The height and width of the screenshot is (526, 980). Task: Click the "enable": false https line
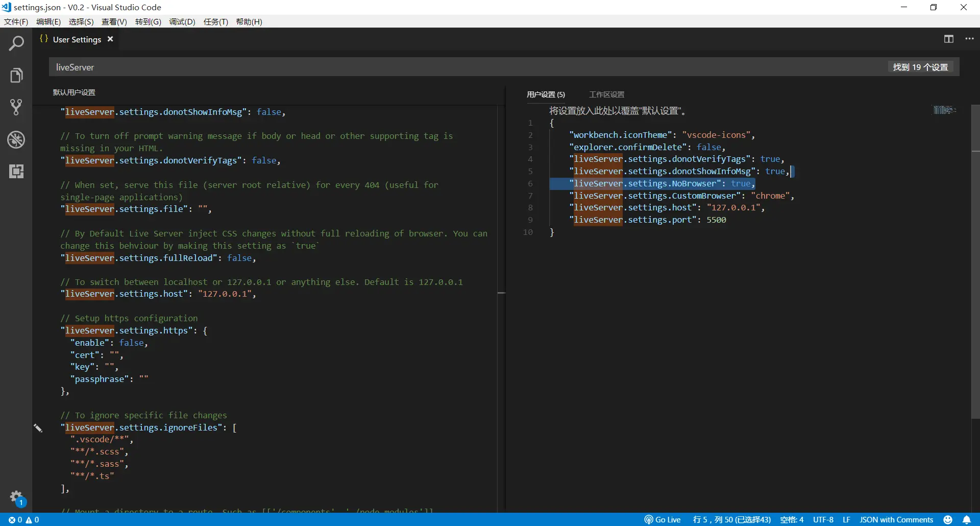109,343
